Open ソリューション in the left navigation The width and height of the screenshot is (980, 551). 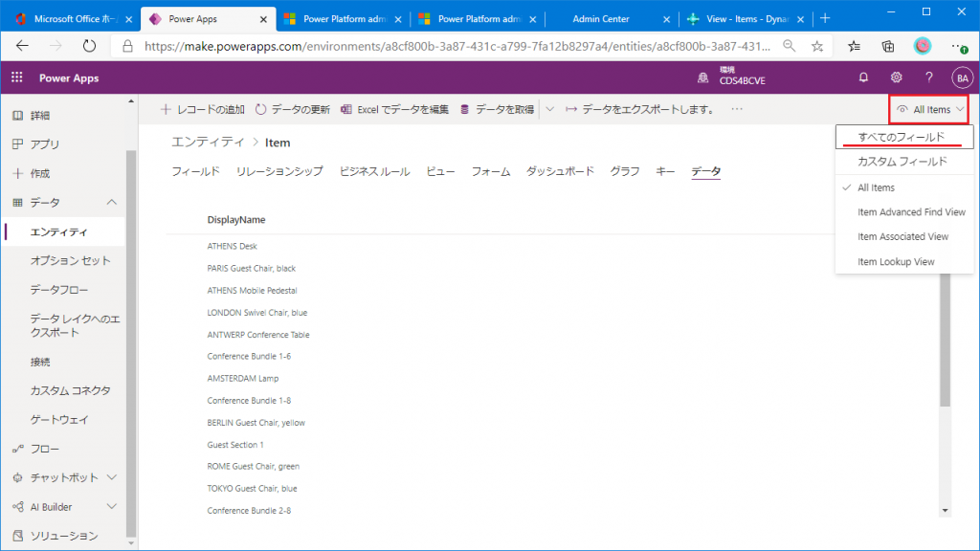(65, 536)
